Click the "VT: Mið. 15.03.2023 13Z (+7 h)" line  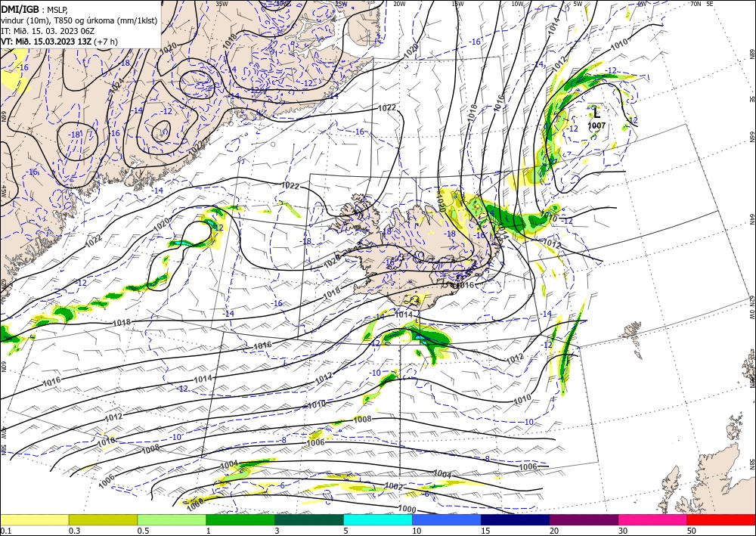pyautogui.click(x=59, y=42)
